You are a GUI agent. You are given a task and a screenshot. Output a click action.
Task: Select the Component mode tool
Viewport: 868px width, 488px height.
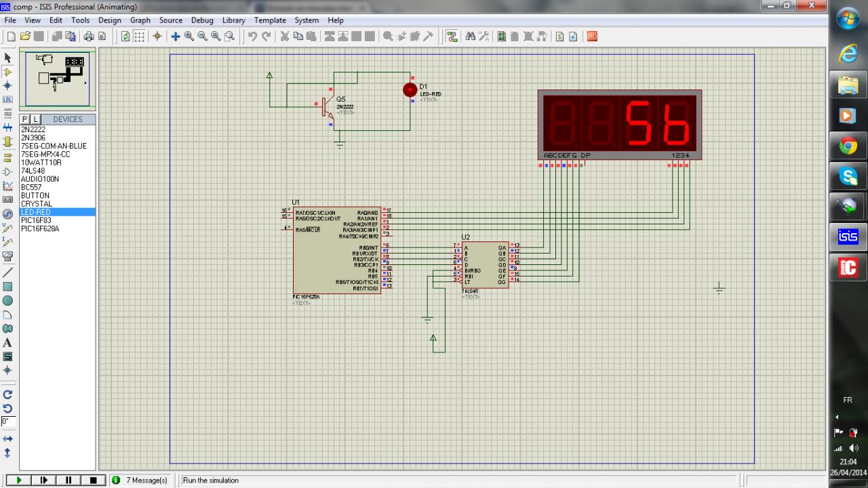[x=8, y=72]
